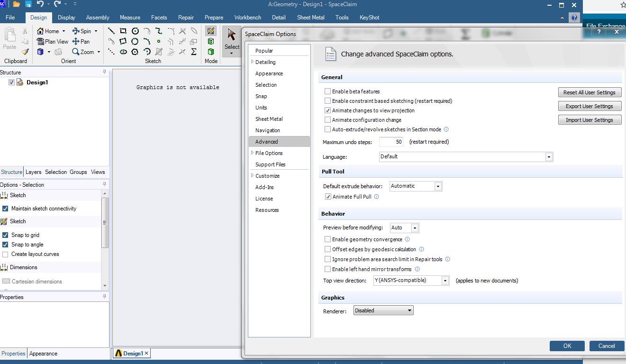The image size is (626, 364).
Task: Switch to Section mode icon
Action: coord(210,41)
